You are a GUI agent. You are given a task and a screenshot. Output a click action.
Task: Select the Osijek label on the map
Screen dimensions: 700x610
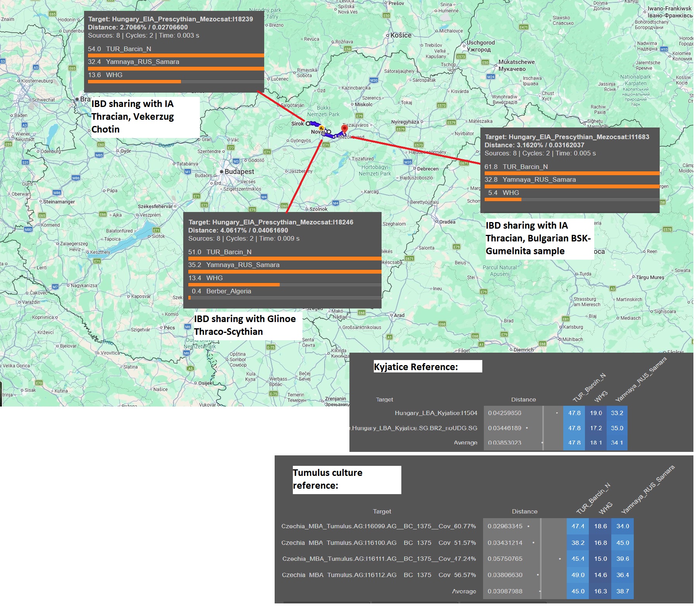tap(206, 383)
